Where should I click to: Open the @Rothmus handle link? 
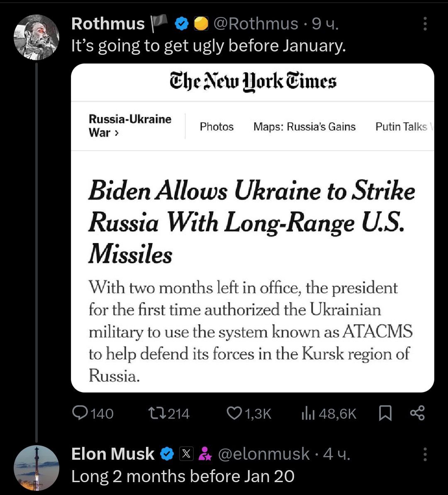[256, 24]
